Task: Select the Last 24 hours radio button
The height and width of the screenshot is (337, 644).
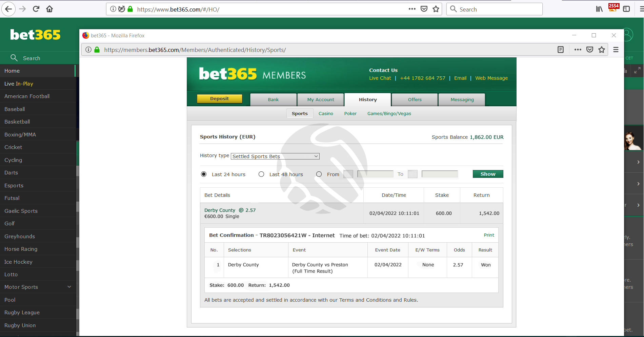Action: point(204,174)
